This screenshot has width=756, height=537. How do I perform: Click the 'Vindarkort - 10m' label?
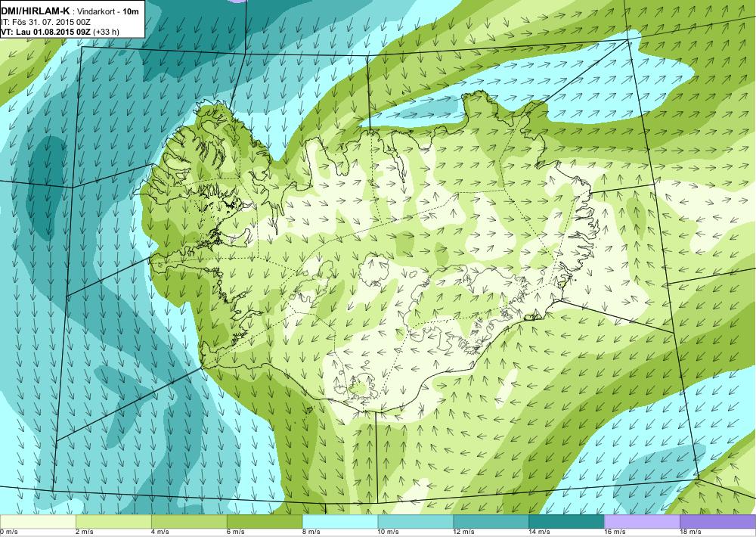coord(107,11)
